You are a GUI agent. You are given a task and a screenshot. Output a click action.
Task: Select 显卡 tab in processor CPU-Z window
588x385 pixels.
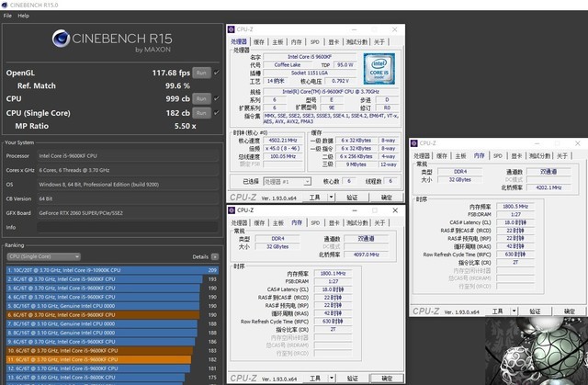tap(334, 42)
